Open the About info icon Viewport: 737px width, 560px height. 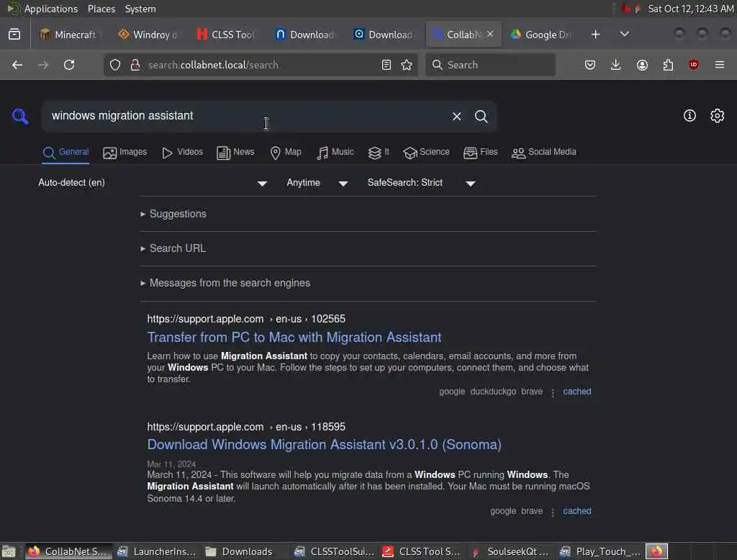coord(689,116)
